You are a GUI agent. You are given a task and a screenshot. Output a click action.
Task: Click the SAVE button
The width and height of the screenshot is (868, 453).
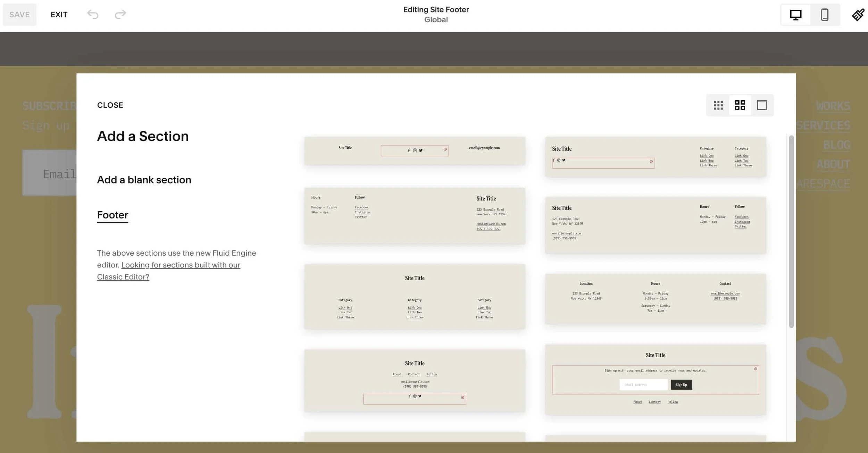click(x=19, y=15)
